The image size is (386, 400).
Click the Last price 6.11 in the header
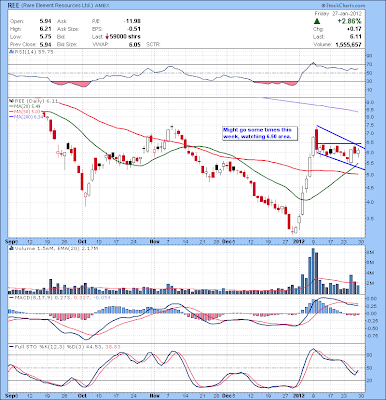[356, 37]
